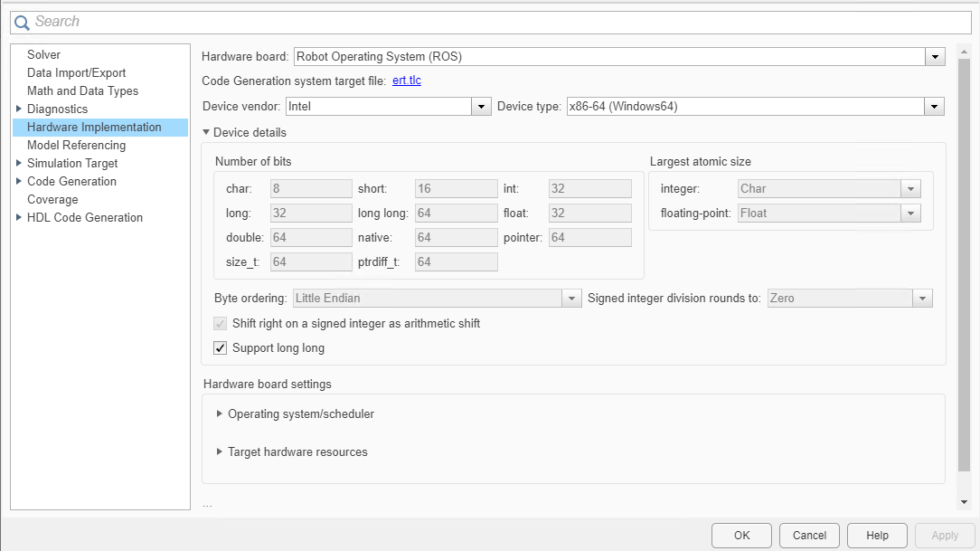Click the vertical scrollbar down arrow
Image resolution: width=980 pixels, height=551 pixels.
(964, 502)
